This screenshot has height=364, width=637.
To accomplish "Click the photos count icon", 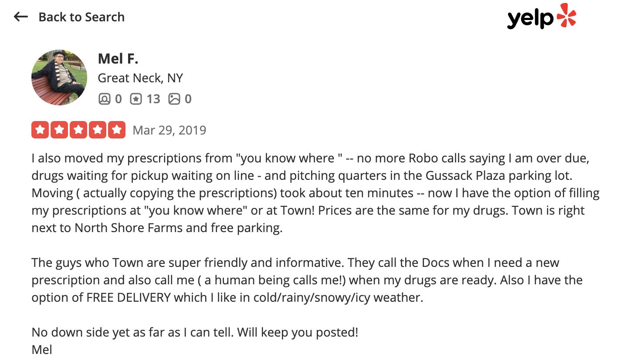I will tap(174, 99).
